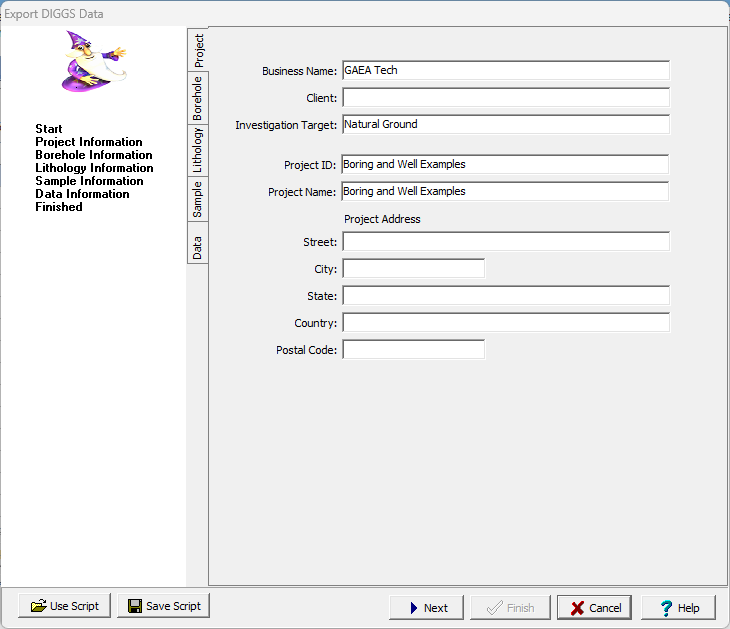Viewport: 730px width, 629px height.
Task: Focus the Investigation Target field
Action: pos(505,124)
